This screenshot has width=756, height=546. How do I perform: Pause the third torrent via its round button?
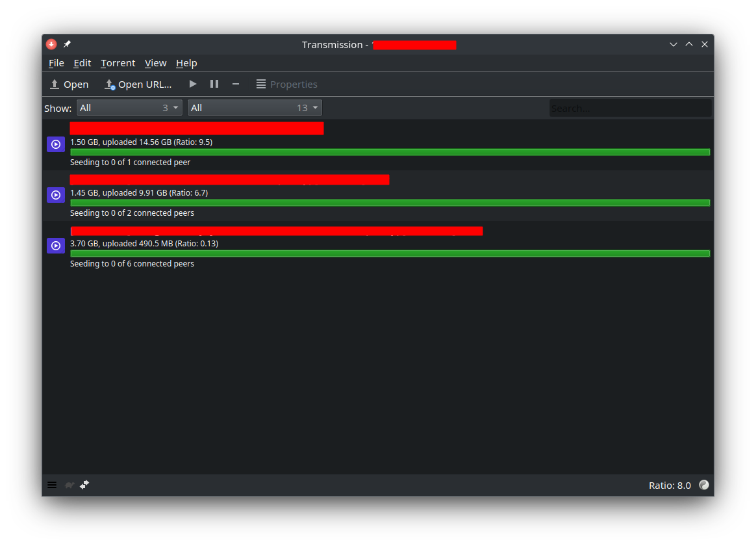pos(55,245)
